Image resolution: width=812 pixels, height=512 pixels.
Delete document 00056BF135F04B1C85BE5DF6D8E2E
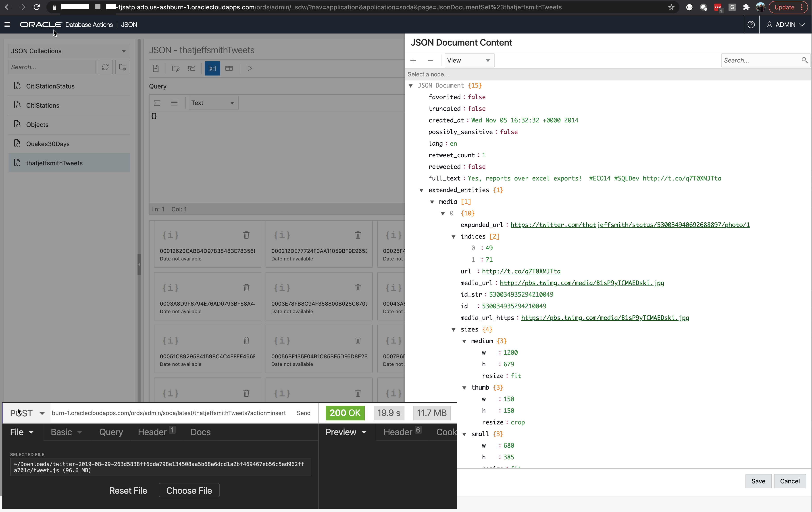point(358,340)
